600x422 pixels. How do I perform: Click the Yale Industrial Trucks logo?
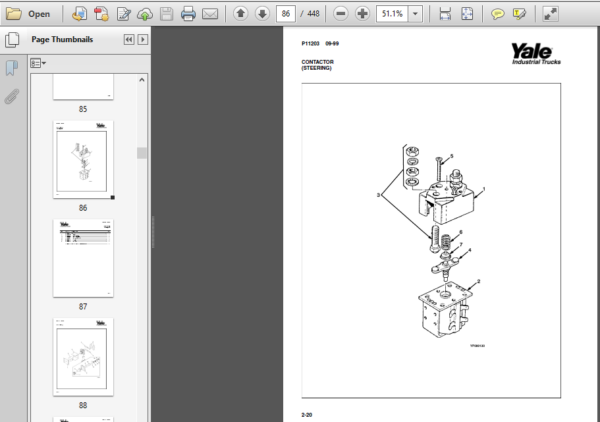(536, 54)
